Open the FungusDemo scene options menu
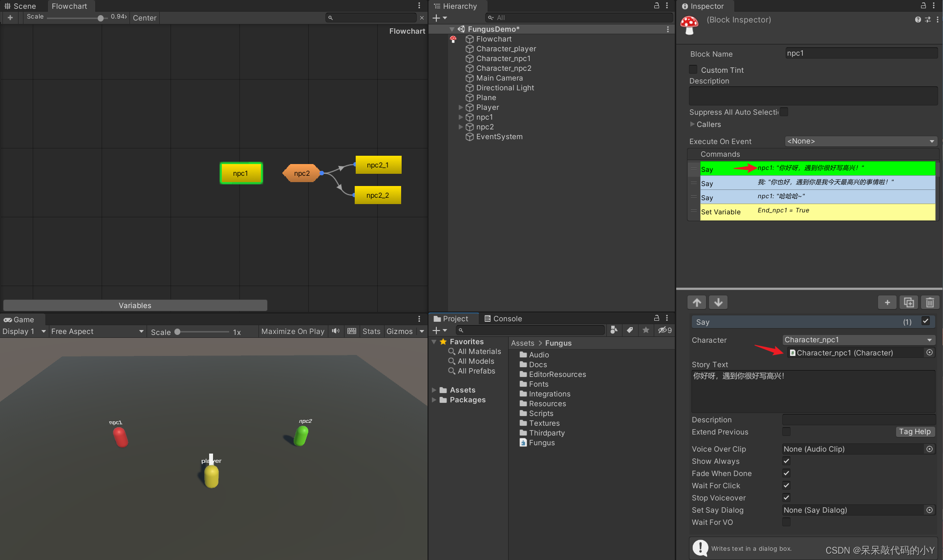 (x=667, y=29)
